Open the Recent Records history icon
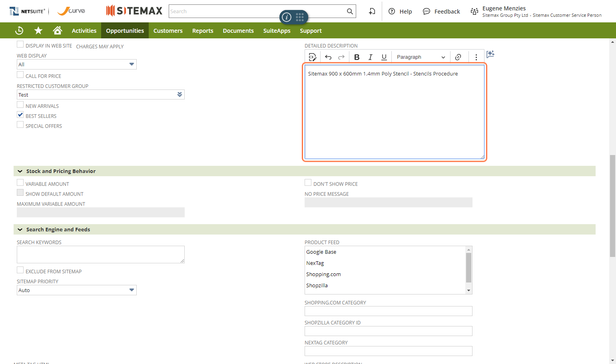This screenshot has width=616, height=364. (x=19, y=30)
